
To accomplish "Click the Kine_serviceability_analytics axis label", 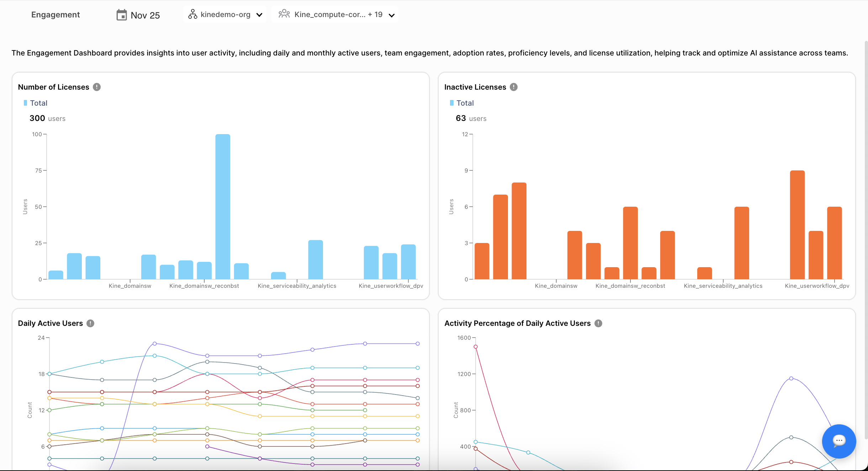I will pos(297,286).
